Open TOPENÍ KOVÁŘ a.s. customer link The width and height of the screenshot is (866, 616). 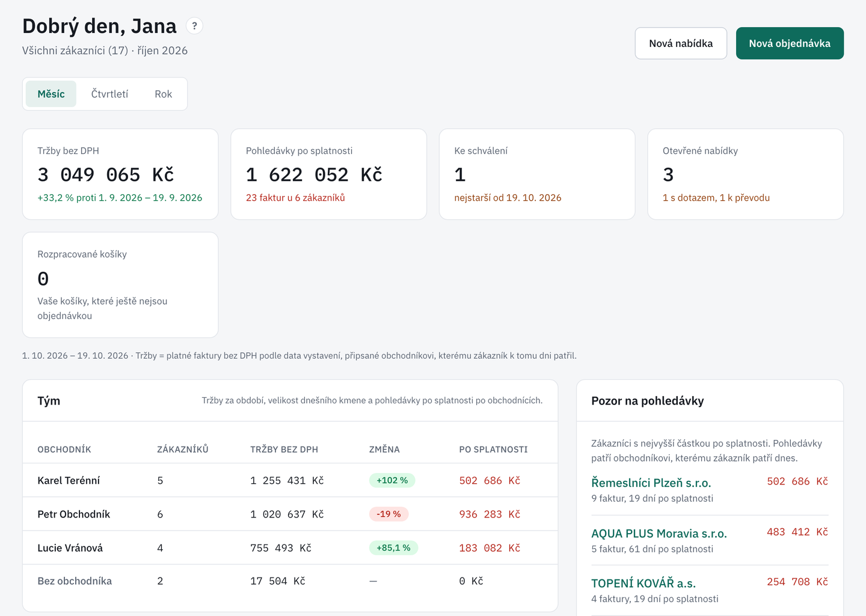[643, 583]
